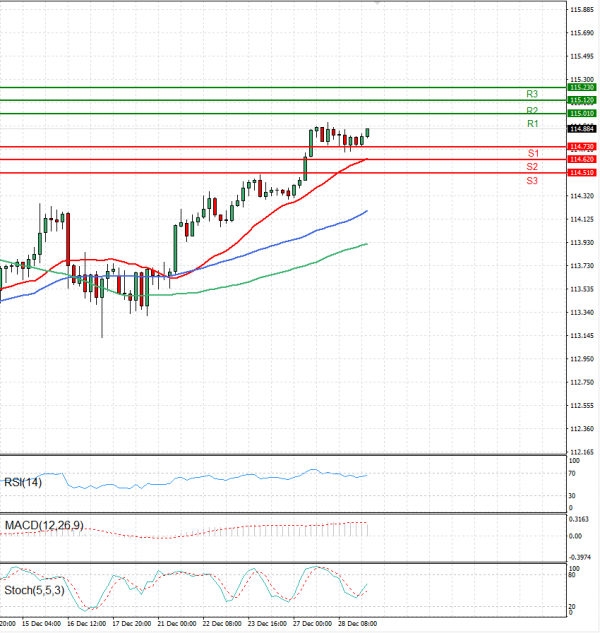Click the 115.230 green price tag
The height and width of the screenshot is (633, 600).
582,88
